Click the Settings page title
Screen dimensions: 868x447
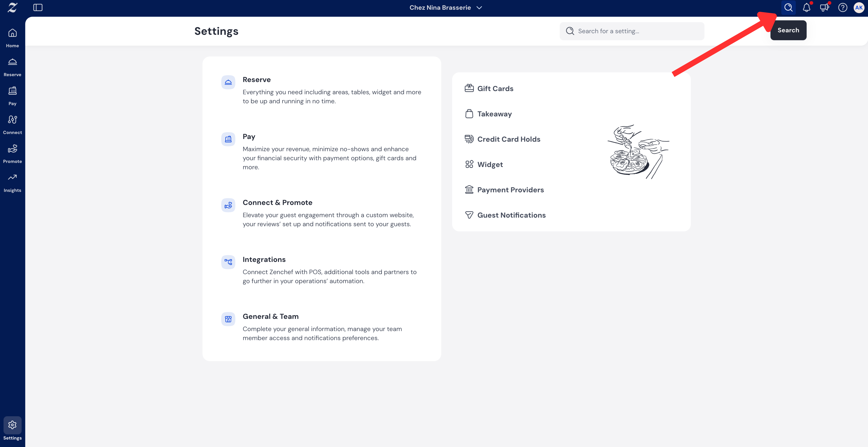(x=216, y=31)
